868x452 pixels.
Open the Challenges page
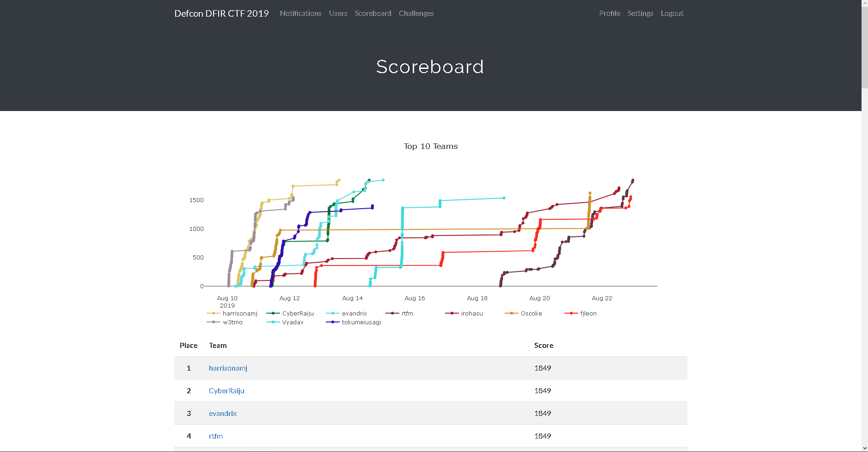click(x=416, y=13)
